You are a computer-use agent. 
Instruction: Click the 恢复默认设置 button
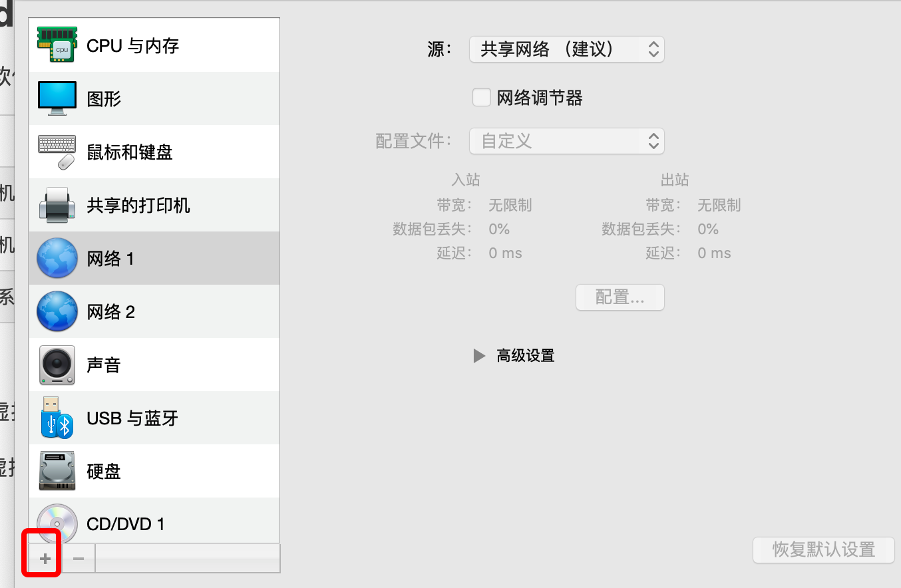[x=823, y=550]
